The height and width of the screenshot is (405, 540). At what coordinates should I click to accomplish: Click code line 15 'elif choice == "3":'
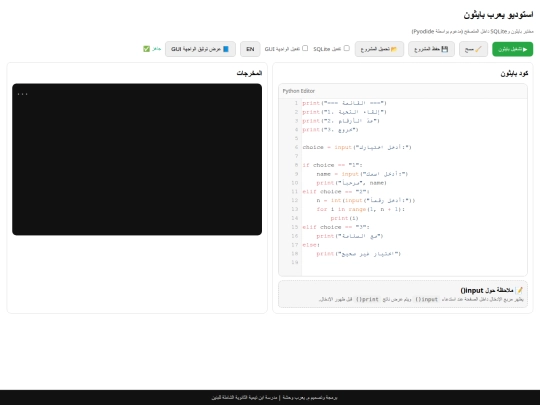pos(336,227)
